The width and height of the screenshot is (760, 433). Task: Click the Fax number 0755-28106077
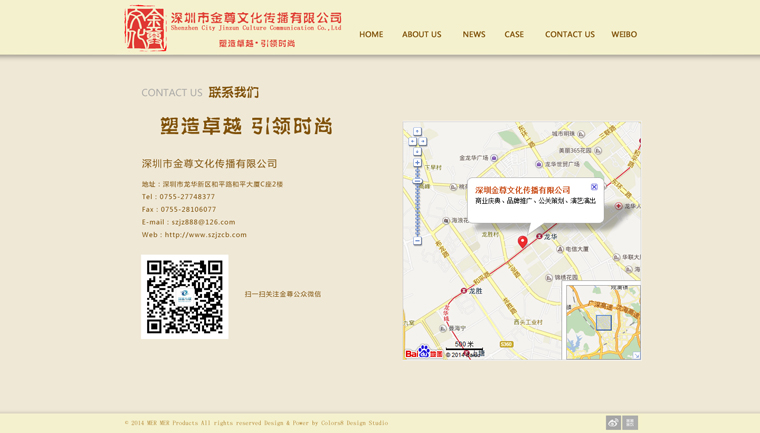click(188, 209)
